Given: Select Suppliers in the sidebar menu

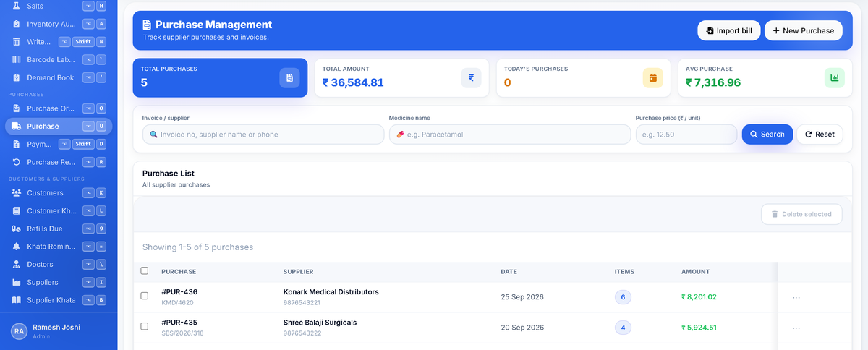Looking at the screenshot, I should click(x=59, y=282).
